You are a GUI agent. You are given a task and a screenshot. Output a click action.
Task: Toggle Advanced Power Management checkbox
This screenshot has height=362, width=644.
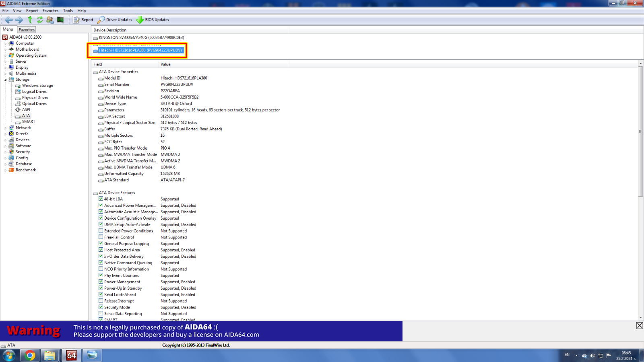pos(101,205)
